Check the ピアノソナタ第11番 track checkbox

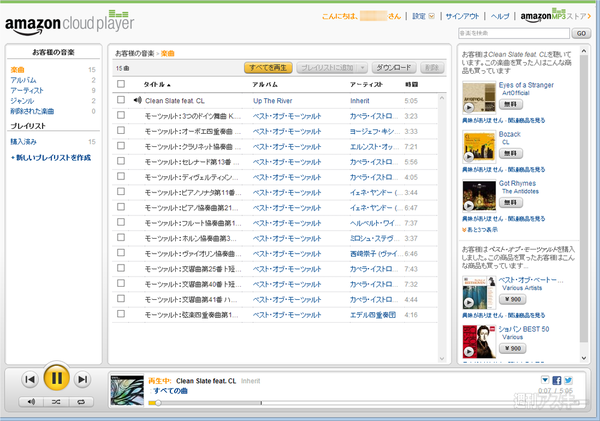point(121,191)
